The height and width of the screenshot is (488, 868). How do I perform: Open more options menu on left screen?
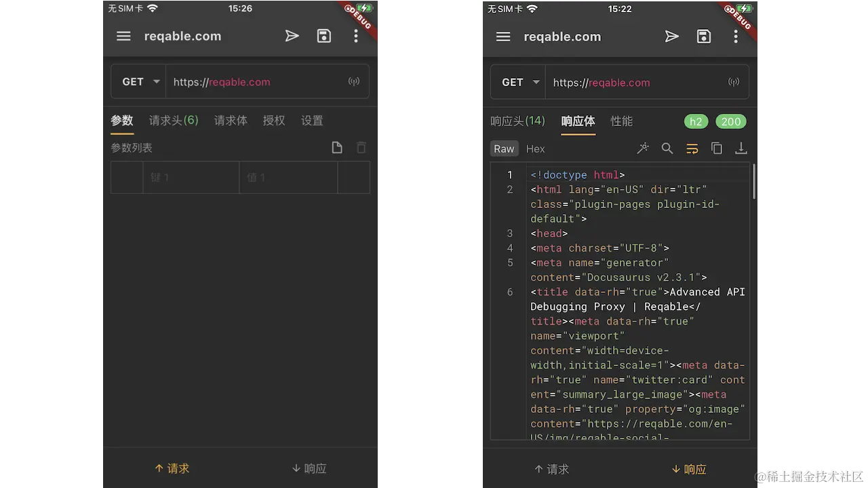pyautogui.click(x=356, y=36)
